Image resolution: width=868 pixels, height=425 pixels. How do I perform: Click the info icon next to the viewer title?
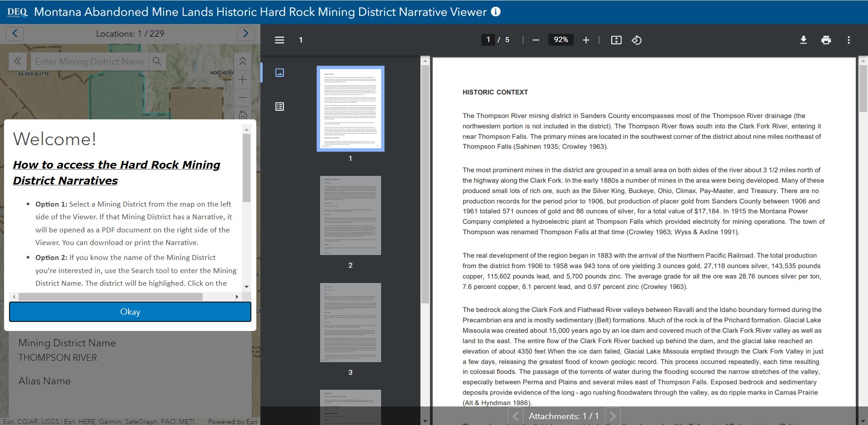pyautogui.click(x=495, y=12)
